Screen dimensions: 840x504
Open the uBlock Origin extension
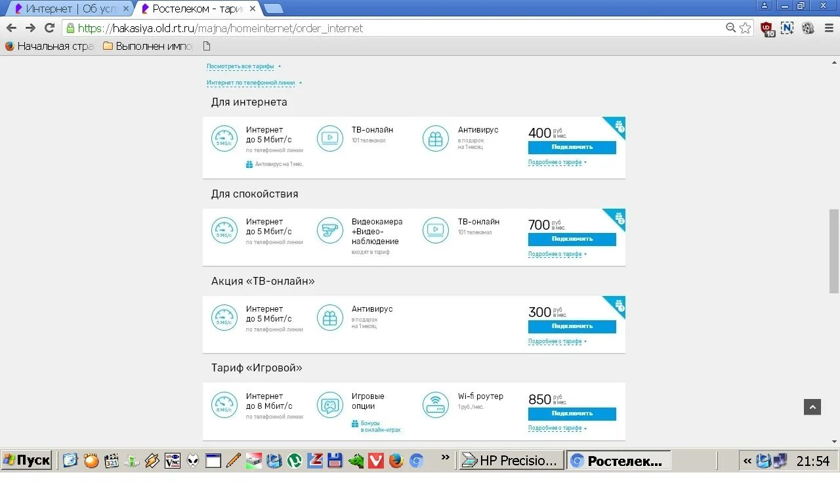[x=767, y=28]
